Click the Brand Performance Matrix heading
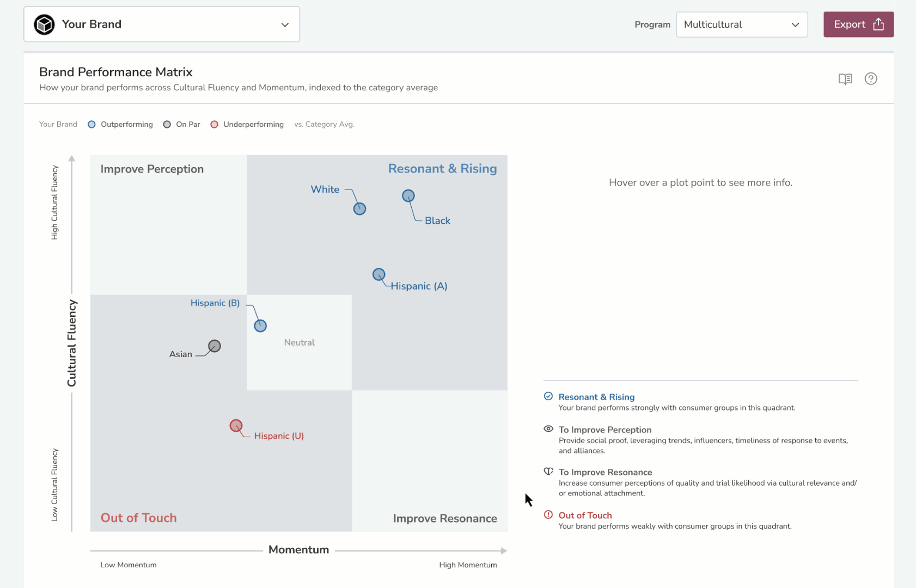The height and width of the screenshot is (588, 916). (x=116, y=72)
